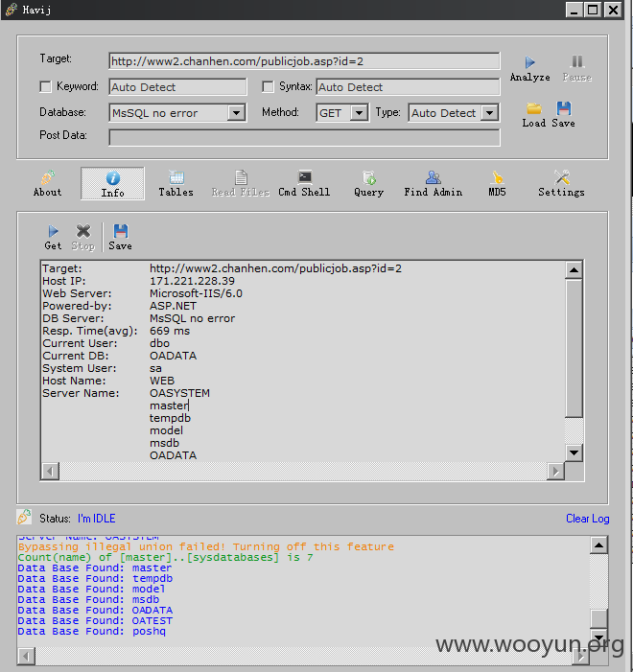Screen dimensions: 633x672
Task: Open the Query icon
Action: pyautogui.click(x=369, y=177)
